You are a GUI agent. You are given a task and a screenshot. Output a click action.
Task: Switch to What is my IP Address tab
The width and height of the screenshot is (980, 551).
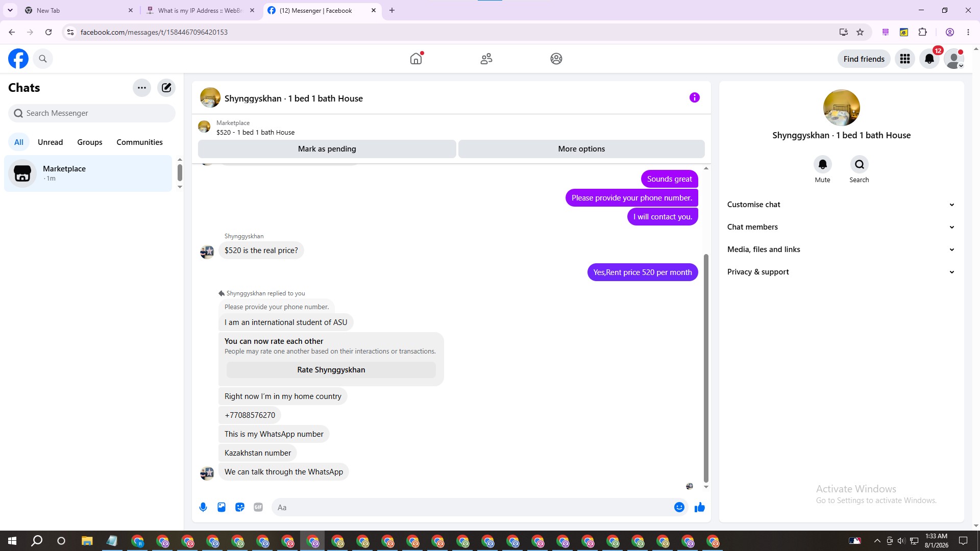click(x=200, y=10)
